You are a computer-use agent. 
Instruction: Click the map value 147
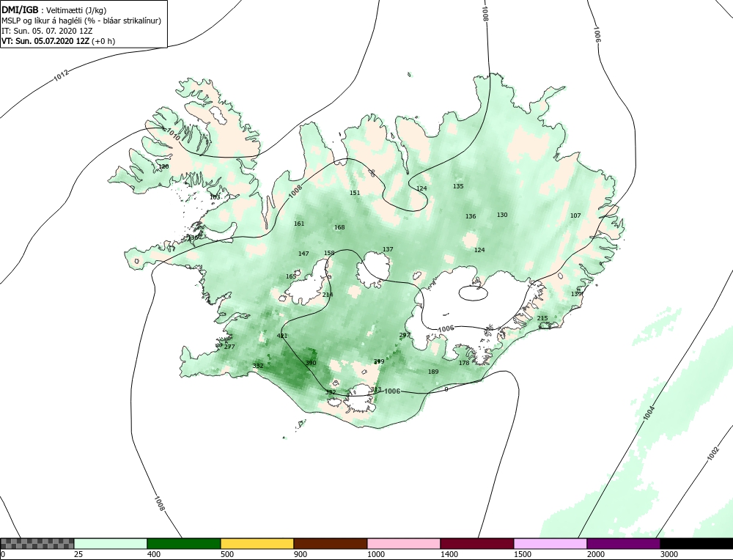[x=303, y=254]
